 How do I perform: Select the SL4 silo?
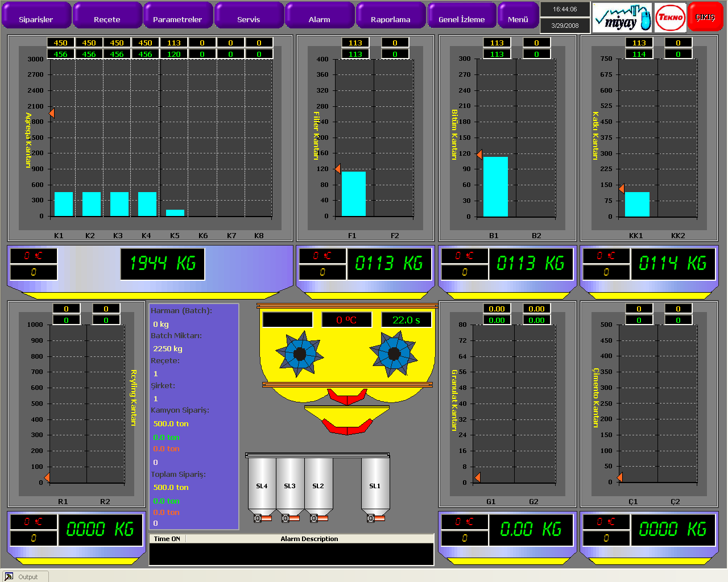[x=262, y=484]
